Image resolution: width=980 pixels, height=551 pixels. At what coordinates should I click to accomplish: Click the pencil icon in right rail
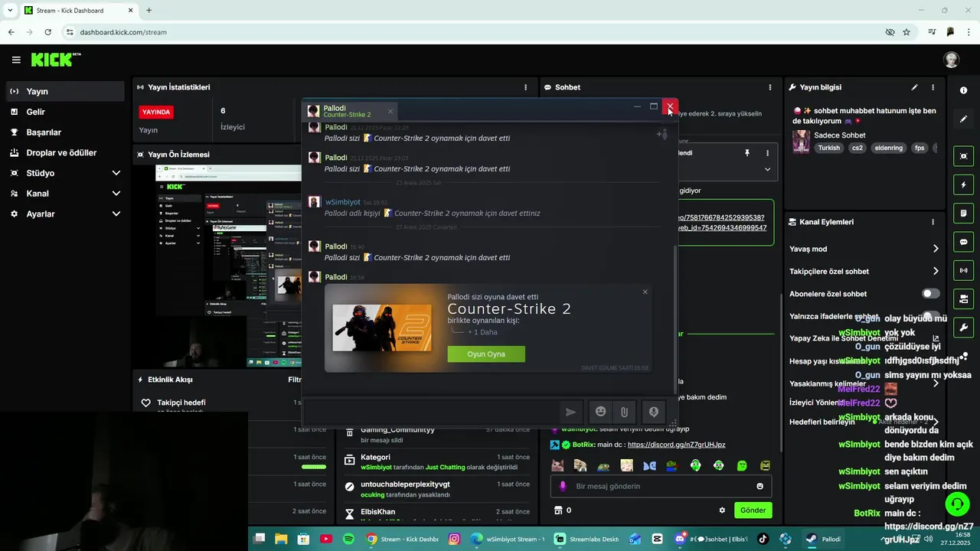tap(963, 119)
